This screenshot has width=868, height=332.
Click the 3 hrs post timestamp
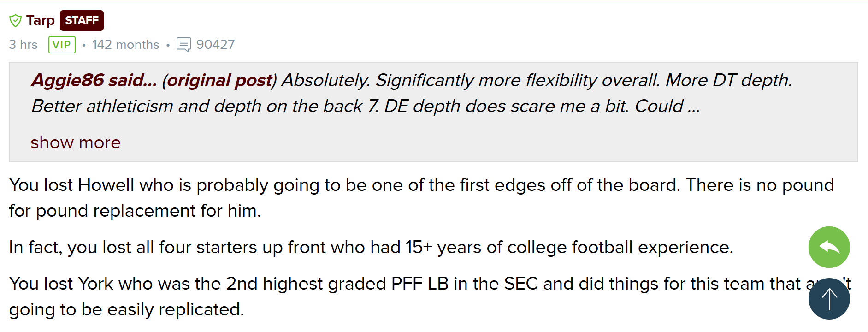pyautogui.click(x=23, y=45)
